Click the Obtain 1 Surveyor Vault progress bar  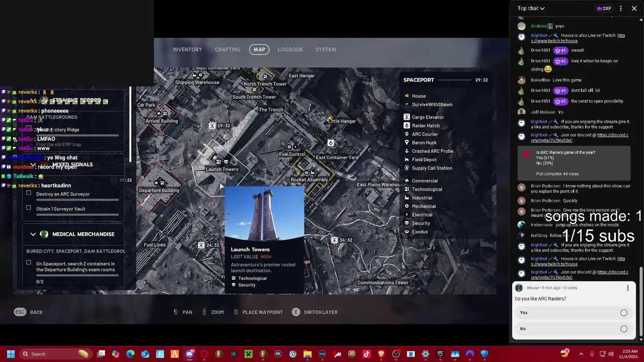77,215
